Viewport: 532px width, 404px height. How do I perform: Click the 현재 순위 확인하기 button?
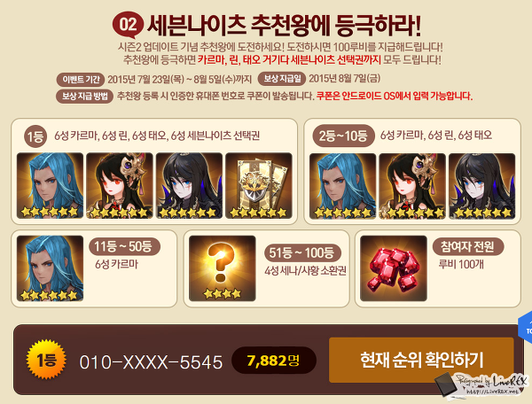(x=421, y=360)
